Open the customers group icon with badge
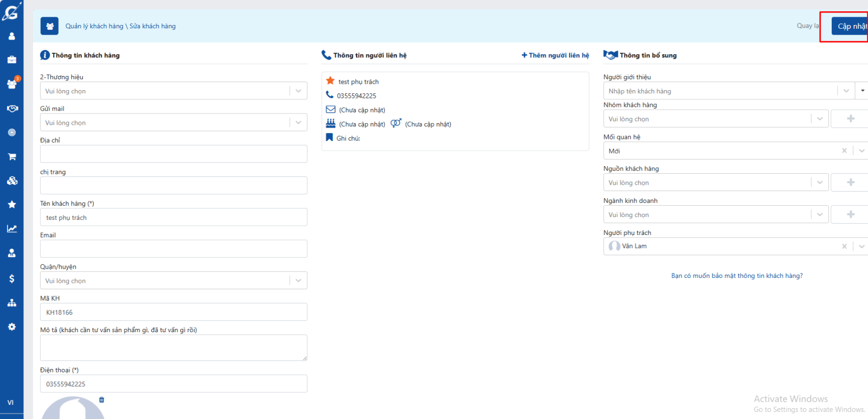The width and height of the screenshot is (868, 419). pyautogui.click(x=11, y=84)
